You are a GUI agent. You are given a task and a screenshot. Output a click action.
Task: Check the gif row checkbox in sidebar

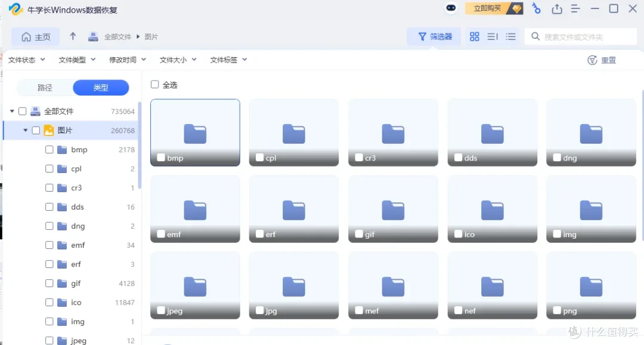click(49, 284)
